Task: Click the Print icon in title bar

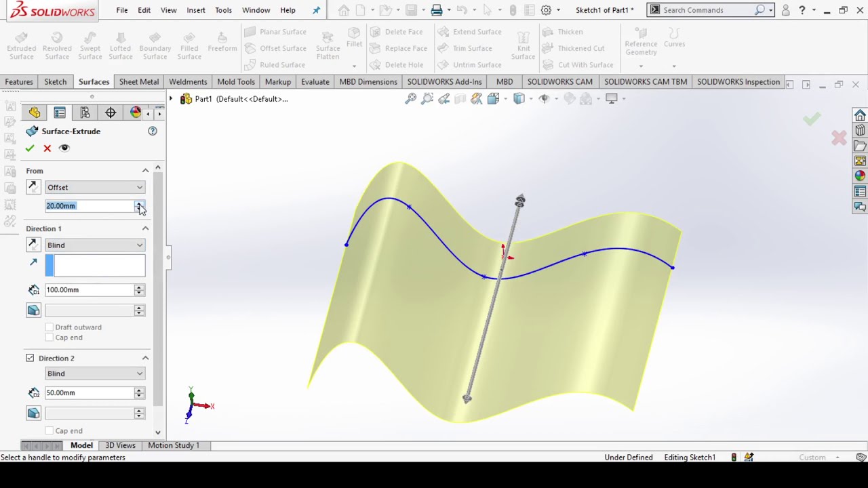Action: [437, 10]
